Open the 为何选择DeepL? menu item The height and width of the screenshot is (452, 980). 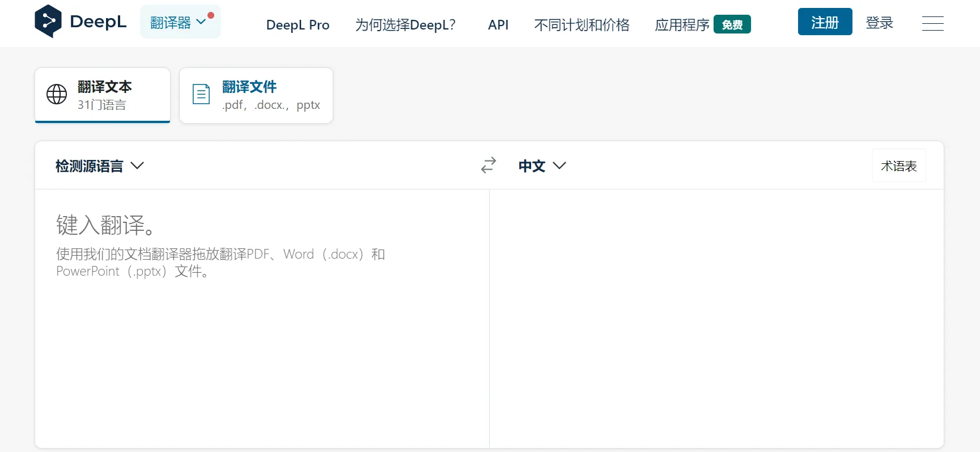[405, 25]
